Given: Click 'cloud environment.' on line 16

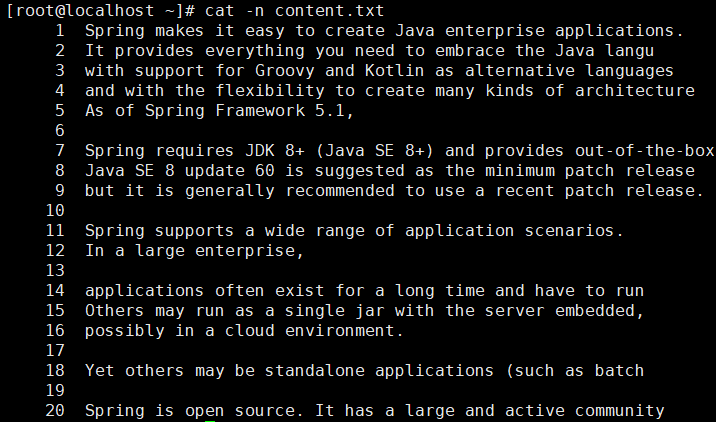Looking at the screenshot, I should 315,331.
